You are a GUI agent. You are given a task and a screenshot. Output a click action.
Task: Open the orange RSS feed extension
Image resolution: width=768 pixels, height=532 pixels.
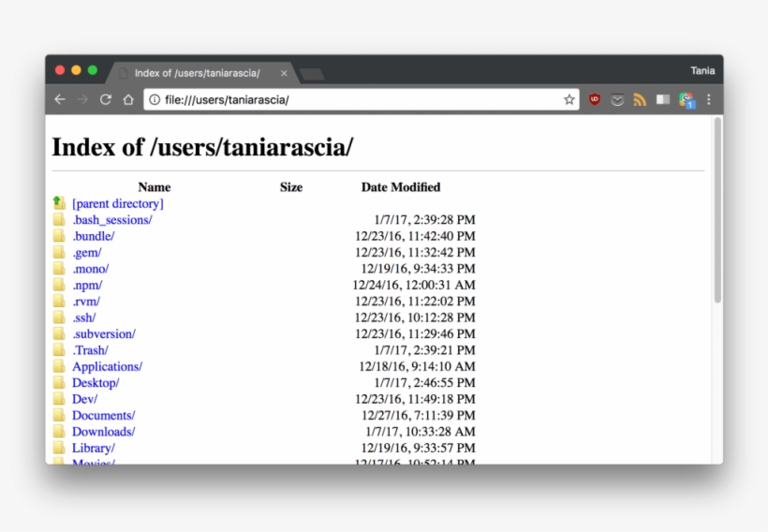(x=640, y=100)
